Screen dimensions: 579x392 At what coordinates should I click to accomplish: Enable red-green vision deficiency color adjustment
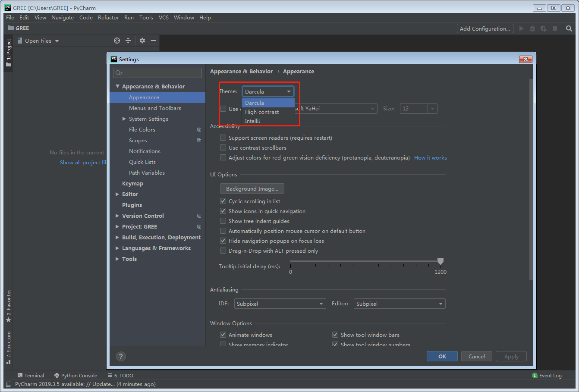223,157
